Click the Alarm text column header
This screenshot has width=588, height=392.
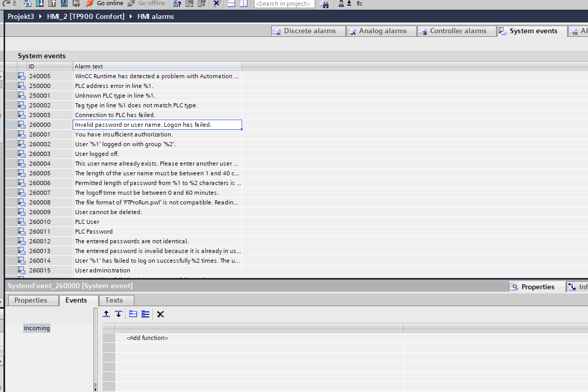coord(157,66)
